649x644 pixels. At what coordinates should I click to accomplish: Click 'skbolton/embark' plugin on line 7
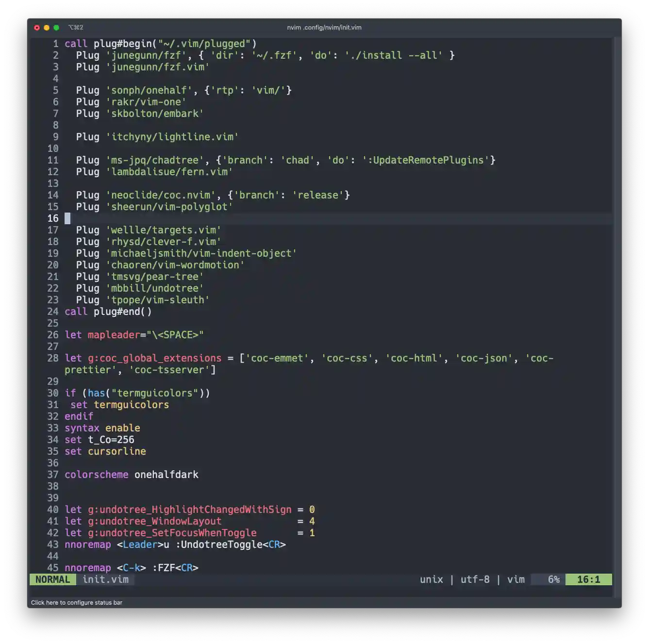click(x=155, y=114)
